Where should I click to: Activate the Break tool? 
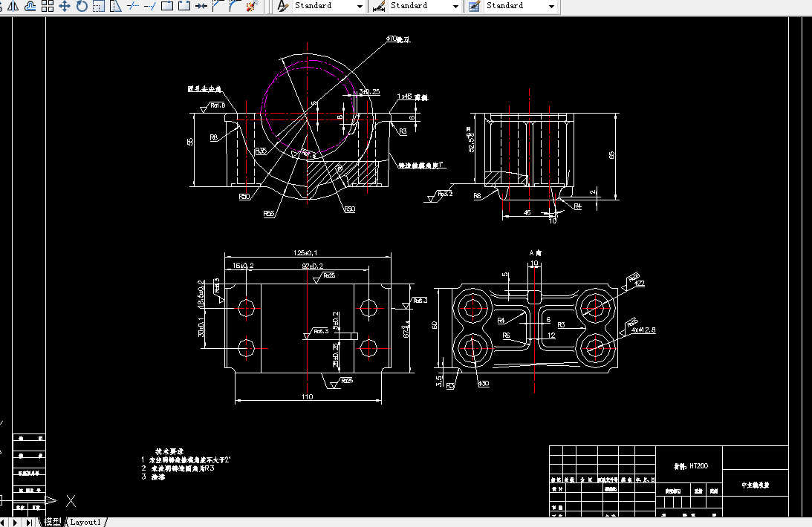click(183, 7)
